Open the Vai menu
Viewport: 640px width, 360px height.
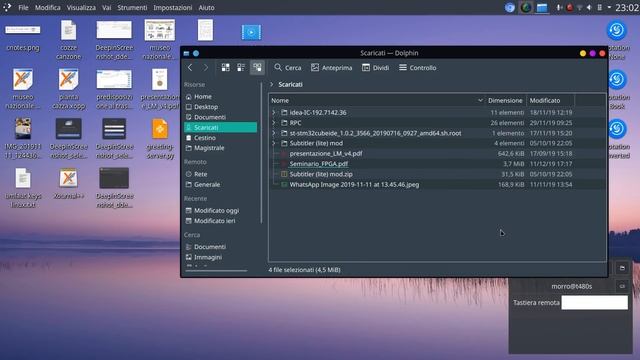pyautogui.click(x=107, y=7)
